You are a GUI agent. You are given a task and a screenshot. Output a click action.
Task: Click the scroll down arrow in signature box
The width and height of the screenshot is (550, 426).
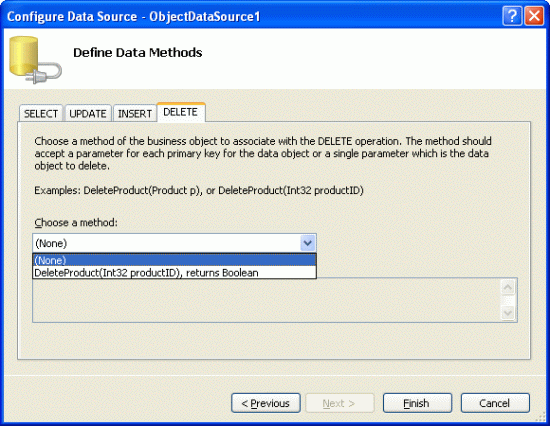[508, 312]
